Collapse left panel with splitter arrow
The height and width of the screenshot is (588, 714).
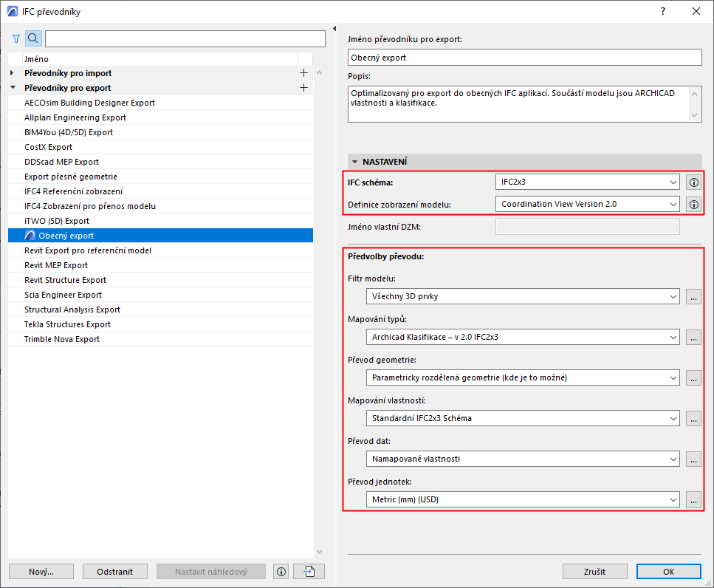[x=334, y=28]
